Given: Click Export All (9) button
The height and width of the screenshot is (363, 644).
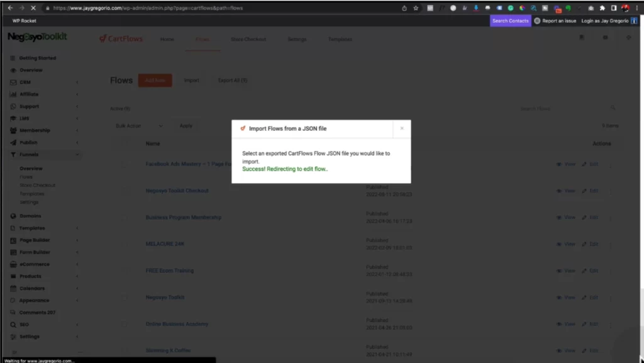Looking at the screenshot, I should click(233, 80).
